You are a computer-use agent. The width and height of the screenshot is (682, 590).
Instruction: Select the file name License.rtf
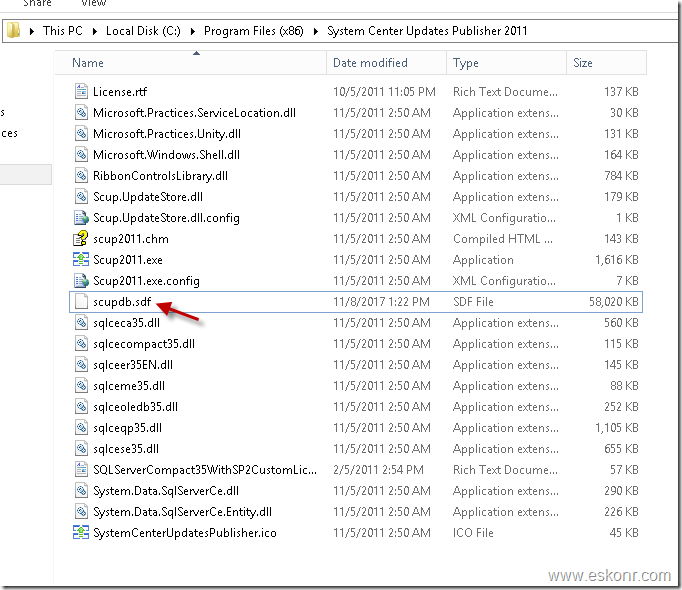pos(120,92)
